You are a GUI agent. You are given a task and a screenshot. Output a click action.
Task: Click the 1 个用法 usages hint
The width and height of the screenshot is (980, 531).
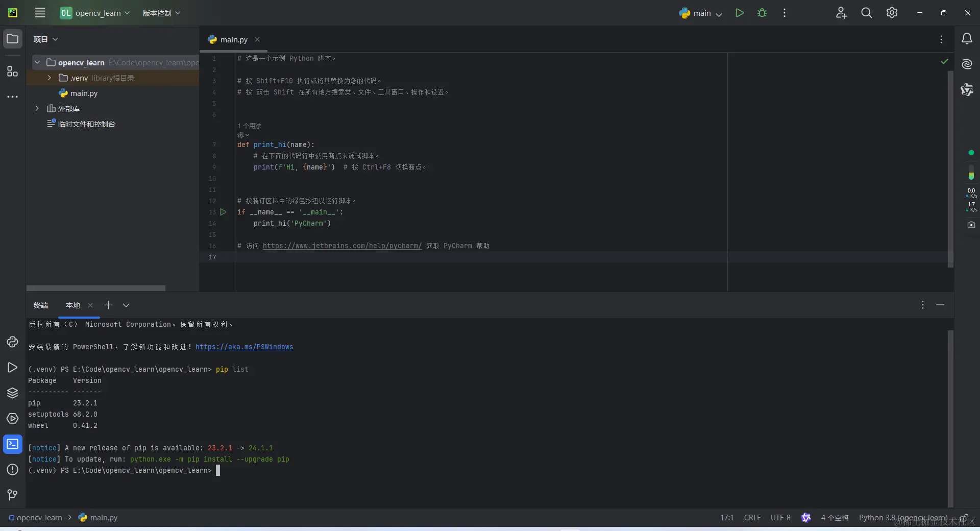(x=249, y=126)
